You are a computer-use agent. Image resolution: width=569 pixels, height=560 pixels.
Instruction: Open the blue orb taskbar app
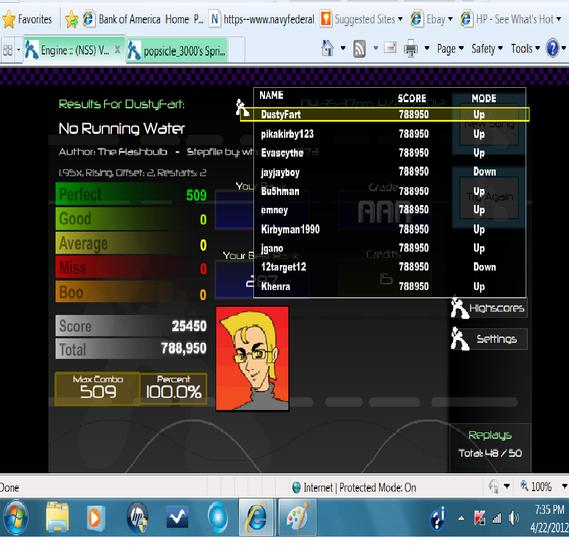tap(218, 518)
